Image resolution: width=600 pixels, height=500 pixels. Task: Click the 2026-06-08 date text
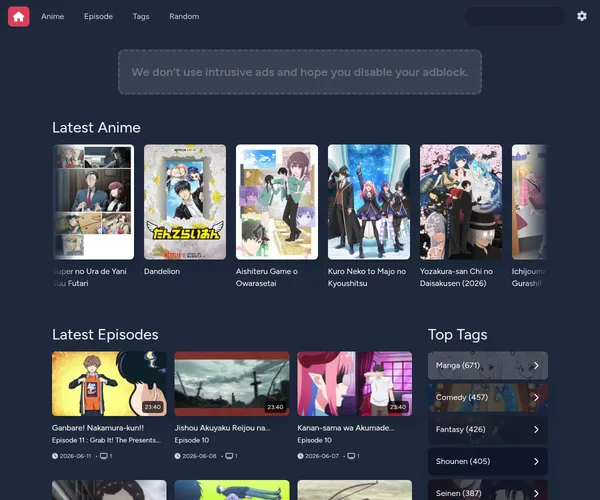coord(199,456)
